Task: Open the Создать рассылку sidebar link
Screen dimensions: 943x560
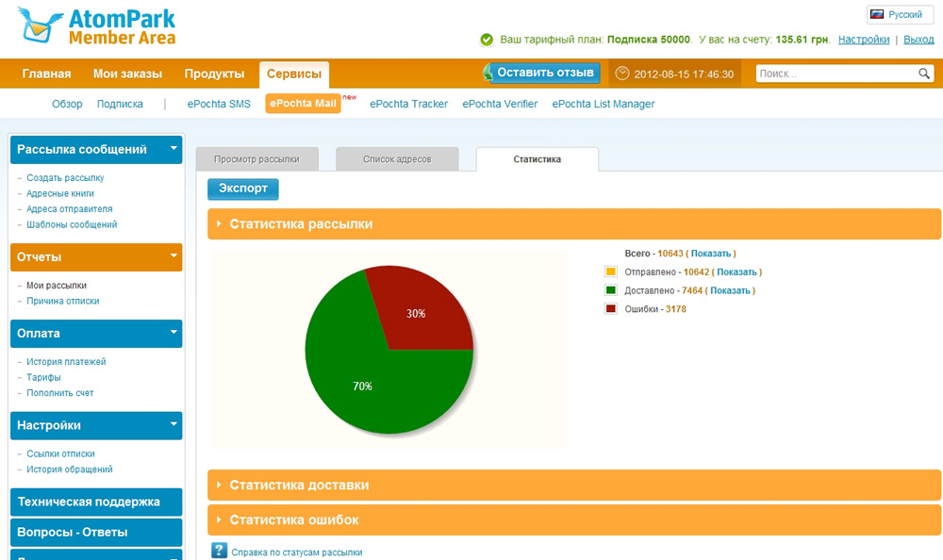Action: click(65, 177)
